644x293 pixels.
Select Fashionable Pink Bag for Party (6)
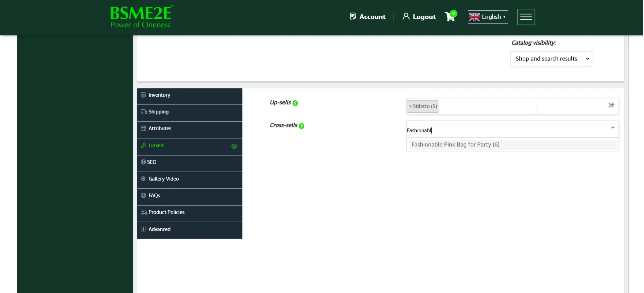click(512, 145)
